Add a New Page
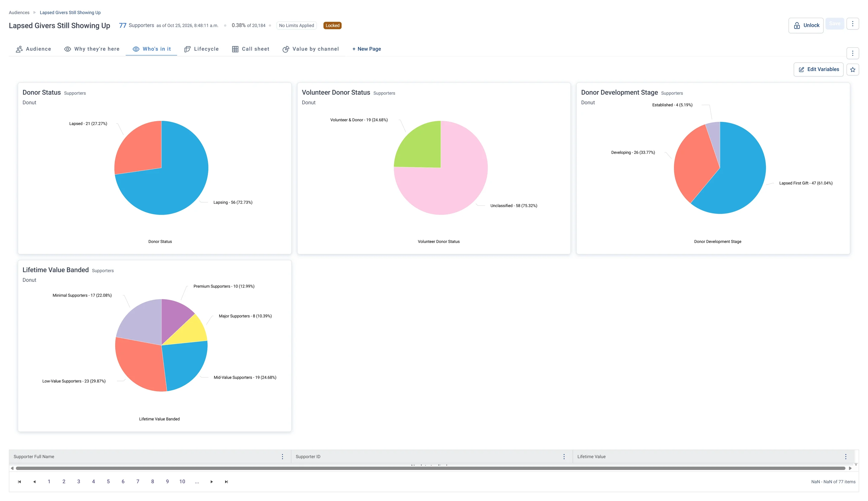 [366, 49]
